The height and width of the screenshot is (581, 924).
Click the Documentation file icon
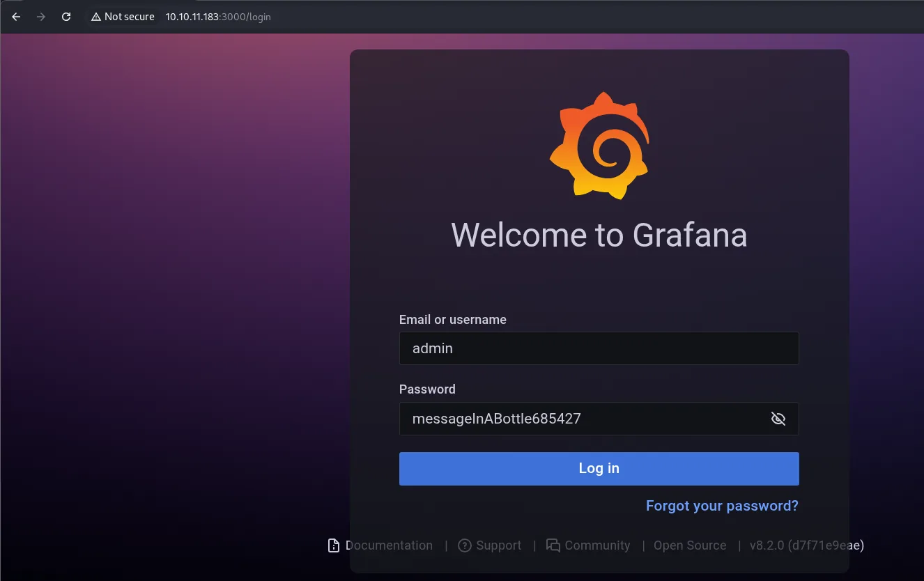pyautogui.click(x=334, y=545)
